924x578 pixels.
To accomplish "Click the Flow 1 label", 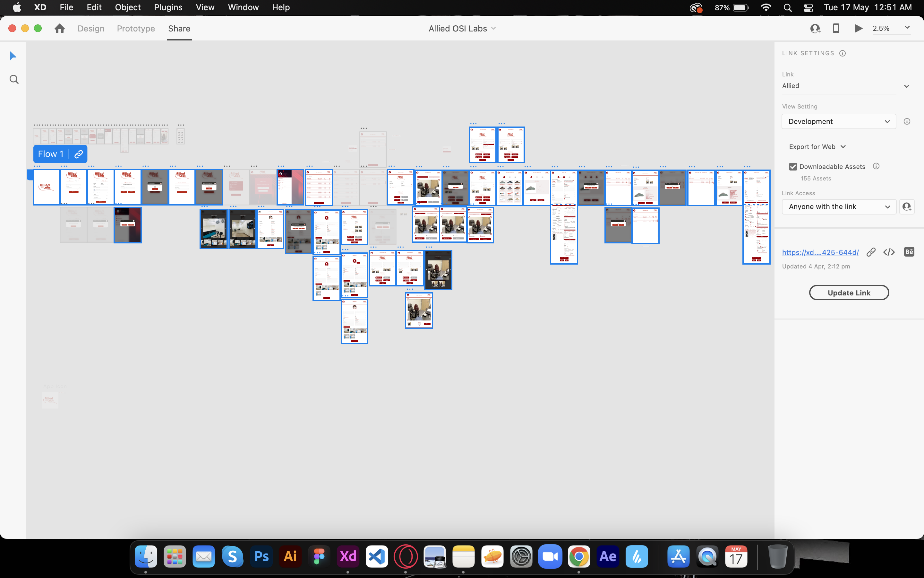I will pos(51,154).
